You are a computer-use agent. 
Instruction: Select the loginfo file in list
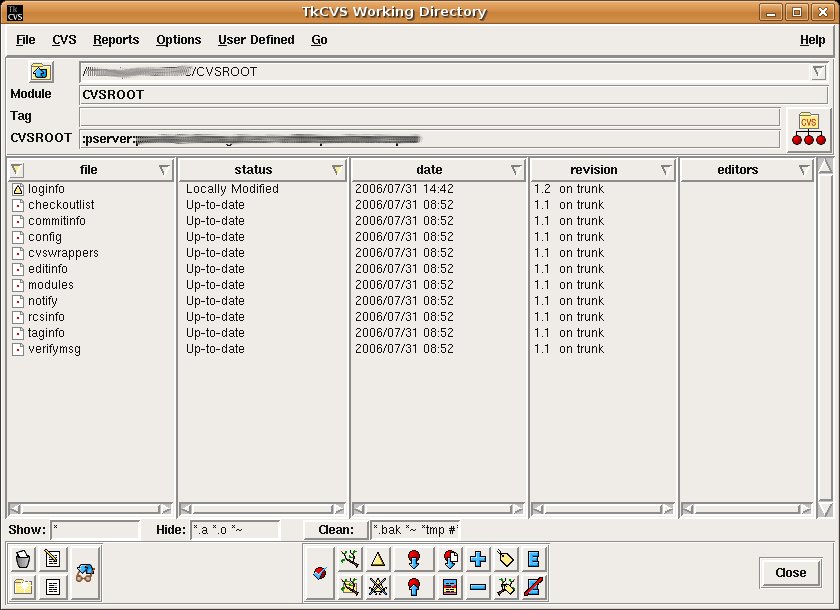click(x=46, y=189)
